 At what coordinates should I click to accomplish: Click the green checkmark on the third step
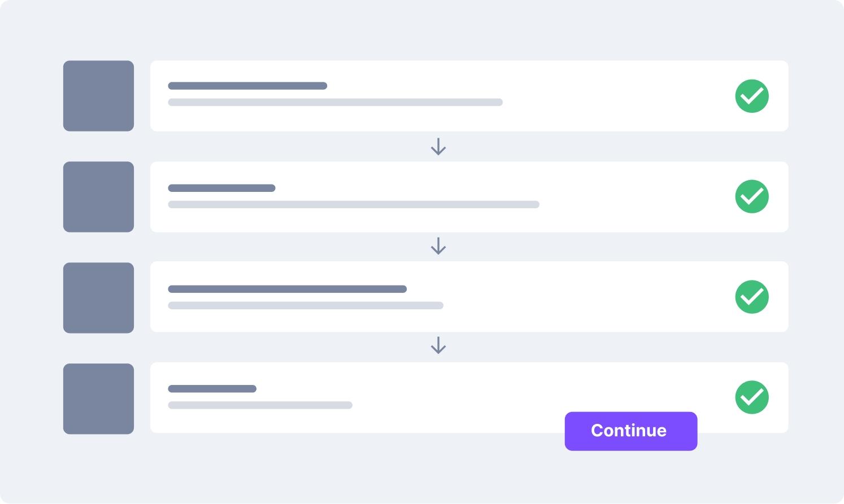point(752,297)
